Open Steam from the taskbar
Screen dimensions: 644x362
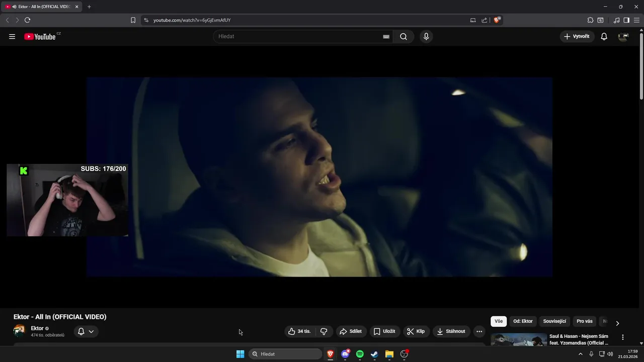click(374, 354)
